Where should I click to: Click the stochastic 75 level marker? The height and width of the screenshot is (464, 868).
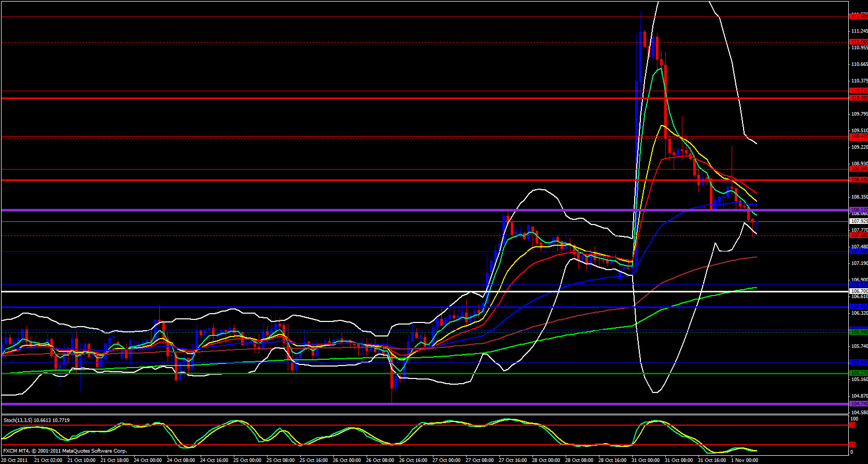(x=852, y=425)
